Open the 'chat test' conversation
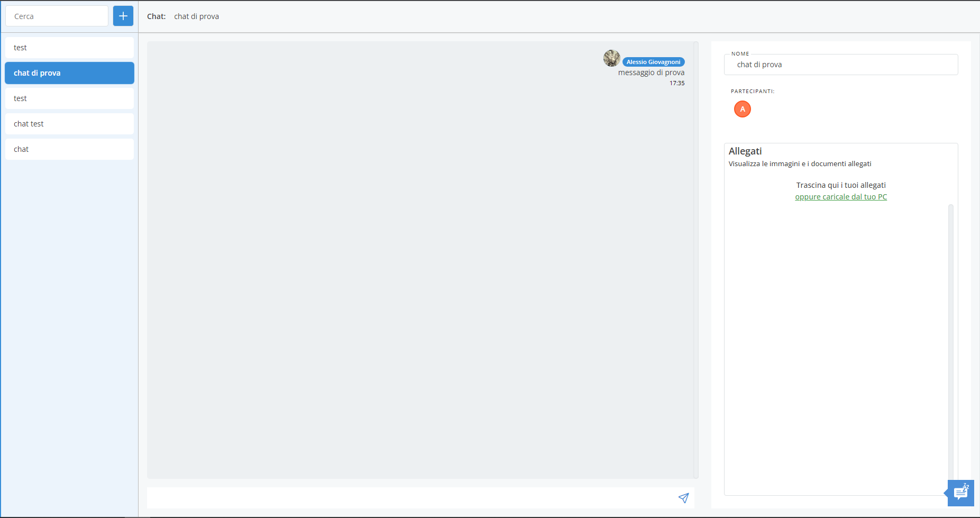This screenshot has height=518, width=980. pyautogui.click(x=69, y=124)
